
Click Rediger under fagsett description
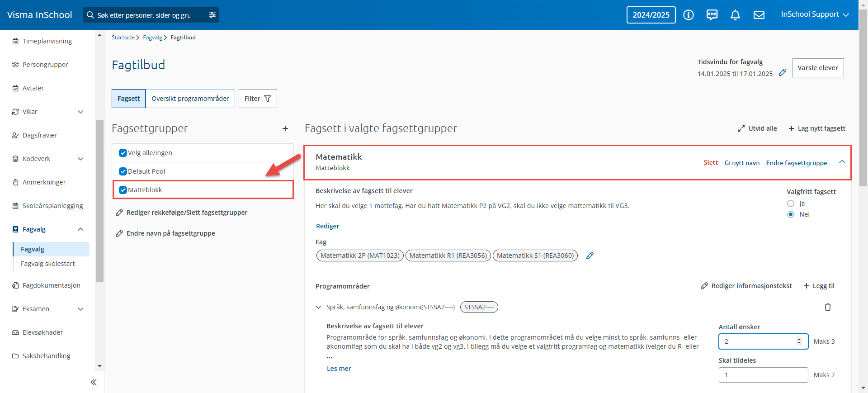[x=327, y=226]
